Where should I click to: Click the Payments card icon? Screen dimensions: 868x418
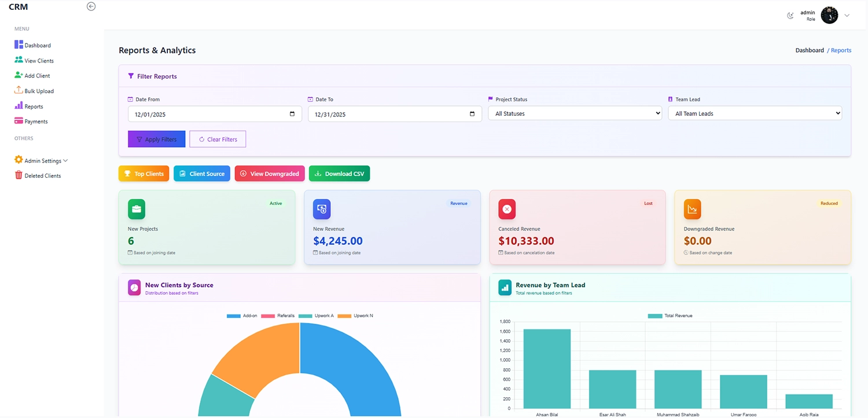pyautogui.click(x=19, y=121)
